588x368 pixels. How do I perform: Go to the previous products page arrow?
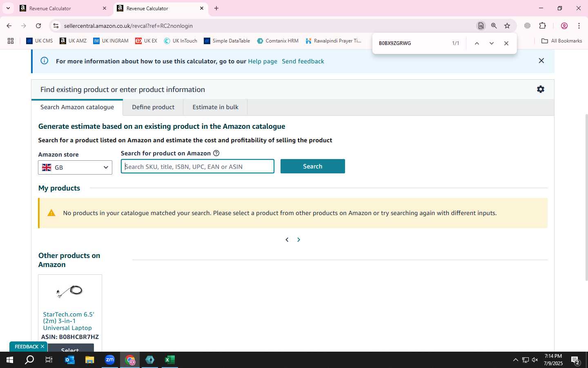[287, 240]
